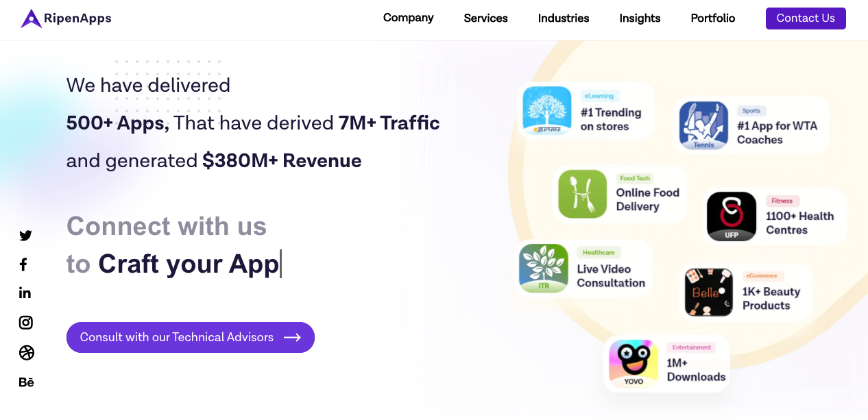Open the Company menu
Screen dimensions: 868x420
(408, 18)
